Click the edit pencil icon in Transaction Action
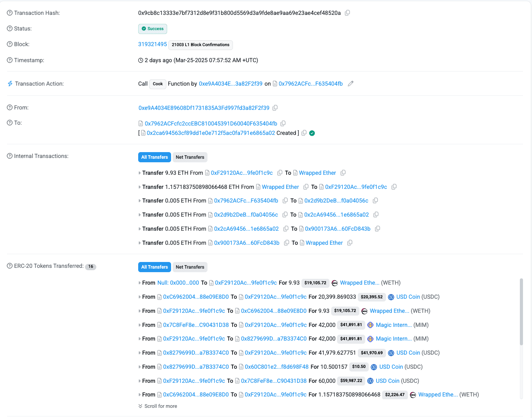Viewport: 532px width, 418px height. coord(351,84)
